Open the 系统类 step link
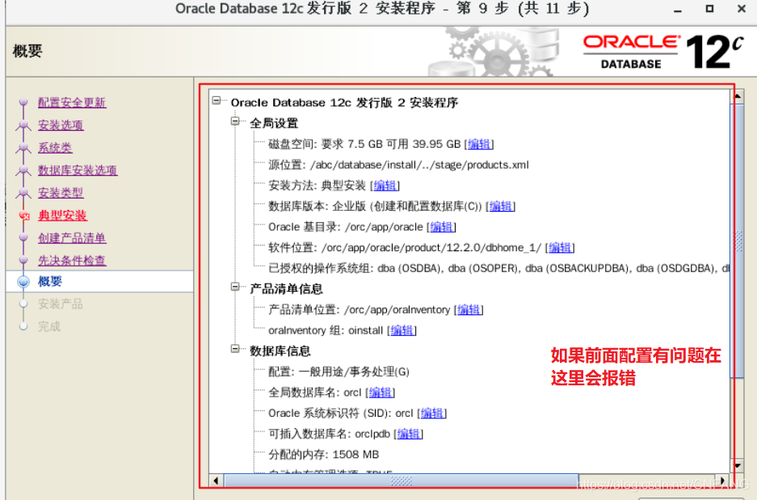This screenshot has width=757, height=500. pos(55,148)
